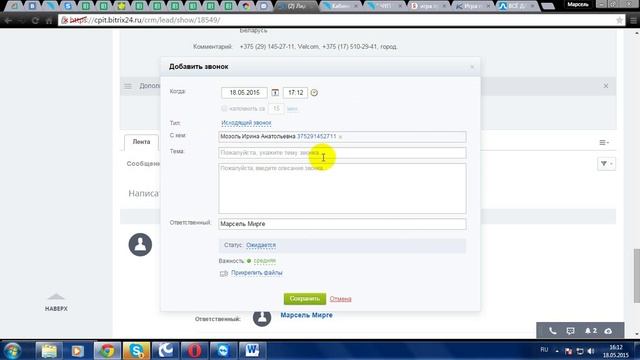
Task: Click the user avatar in the feed
Action: [x=140, y=244]
